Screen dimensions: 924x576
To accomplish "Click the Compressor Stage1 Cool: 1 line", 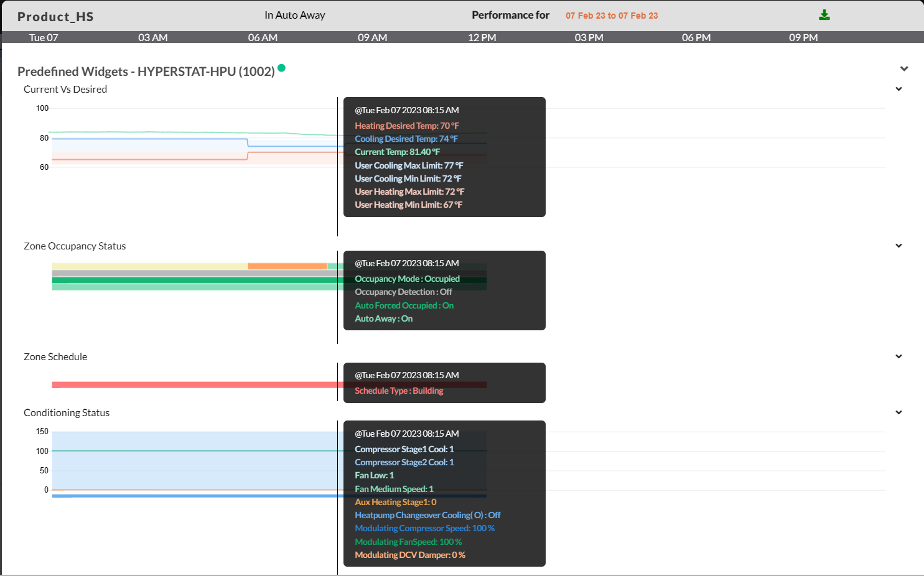I will tap(404, 449).
